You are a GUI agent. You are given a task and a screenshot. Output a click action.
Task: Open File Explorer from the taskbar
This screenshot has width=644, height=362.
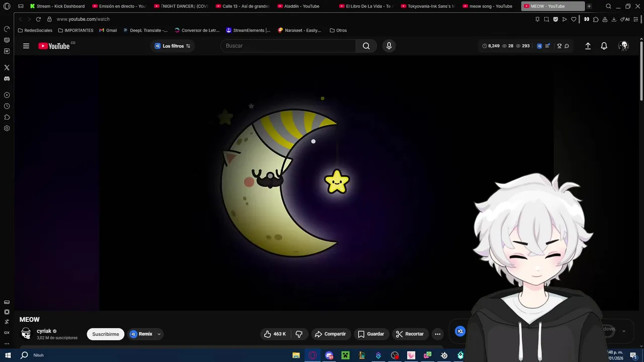tap(296, 355)
